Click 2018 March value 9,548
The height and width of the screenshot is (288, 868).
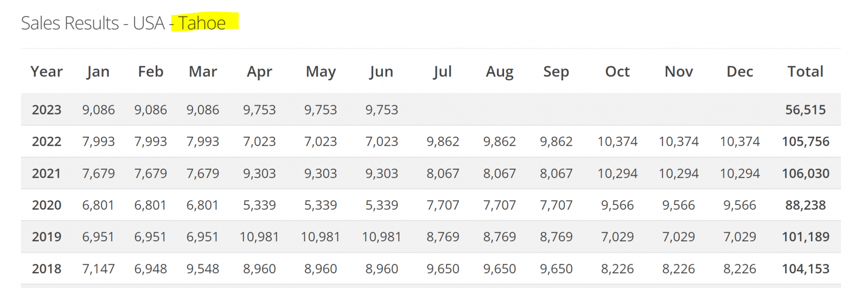pos(203,268)
